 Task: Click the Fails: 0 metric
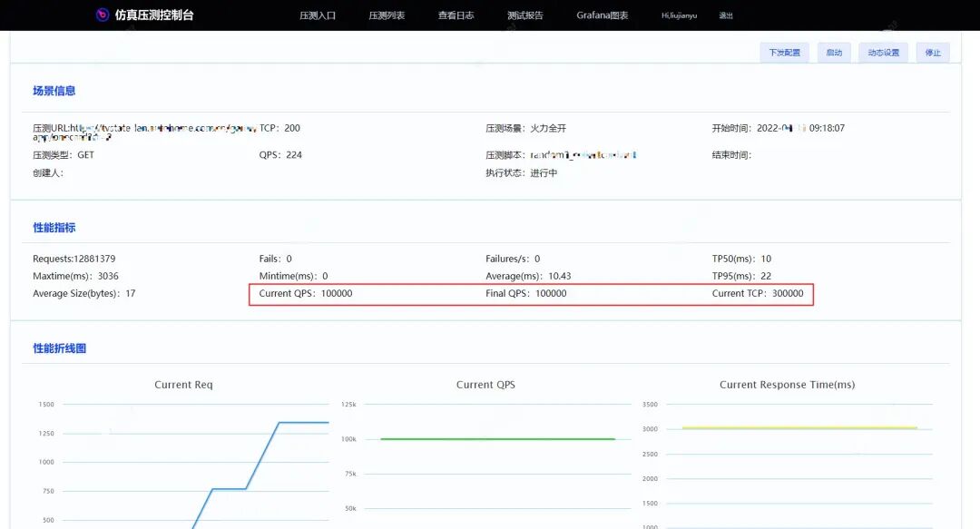tap(276, 259)
